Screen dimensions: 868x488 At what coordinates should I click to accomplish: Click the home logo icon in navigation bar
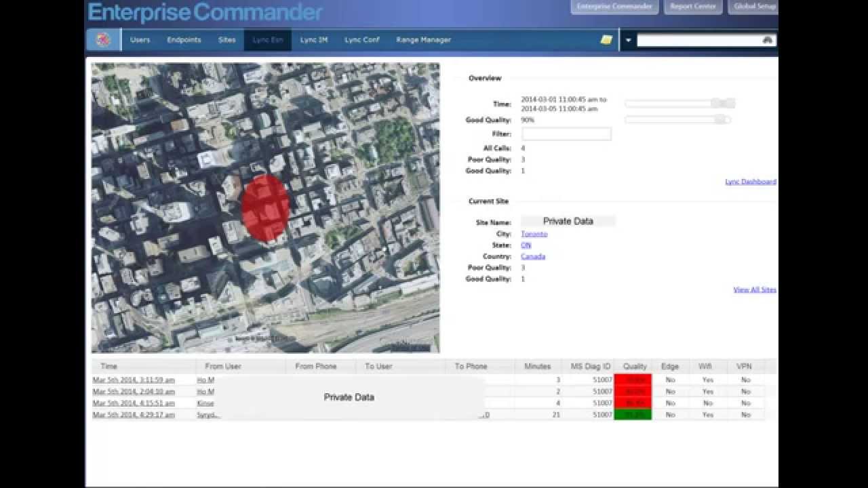click(x=103, y=39)
